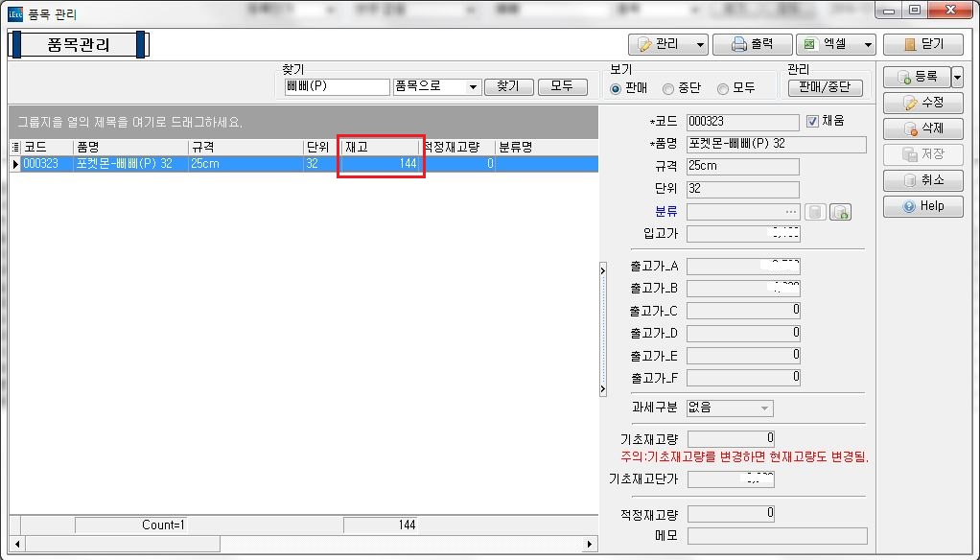Image resolution: width=980 pixels, height=560 pixels.
Task: Open the arrow next to 등록
Action: pos(957,77)
